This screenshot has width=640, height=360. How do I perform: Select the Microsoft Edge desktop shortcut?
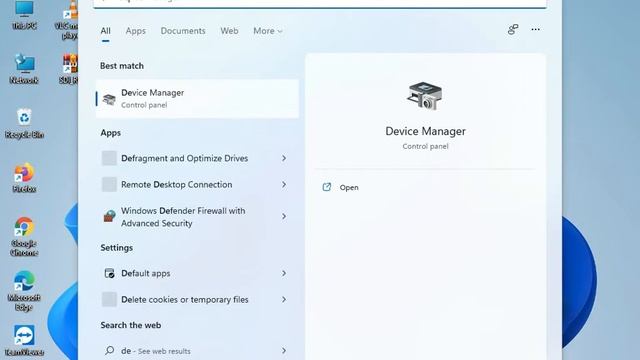click(24, 291)
